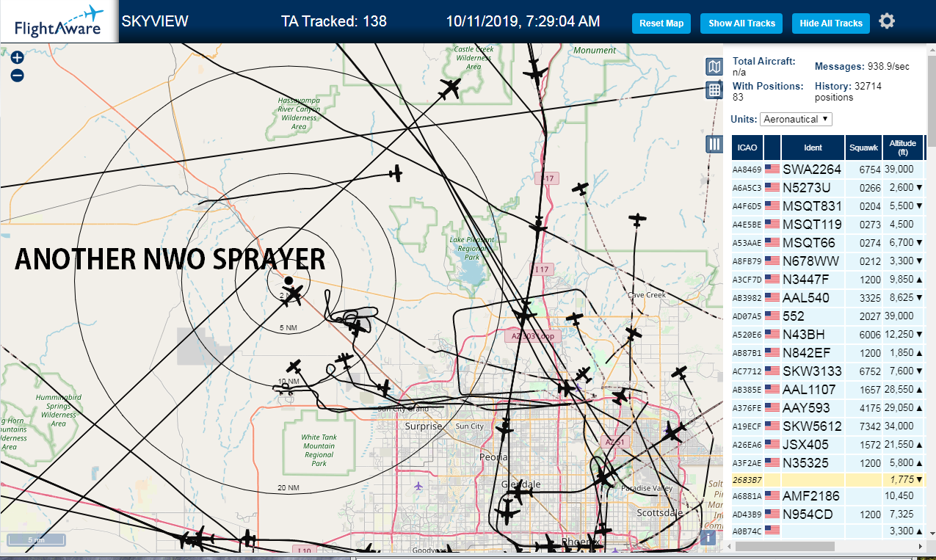This screenshot has height=560, width=936.
Task: Select the AMF2186 row
Action: pos(827,496)
